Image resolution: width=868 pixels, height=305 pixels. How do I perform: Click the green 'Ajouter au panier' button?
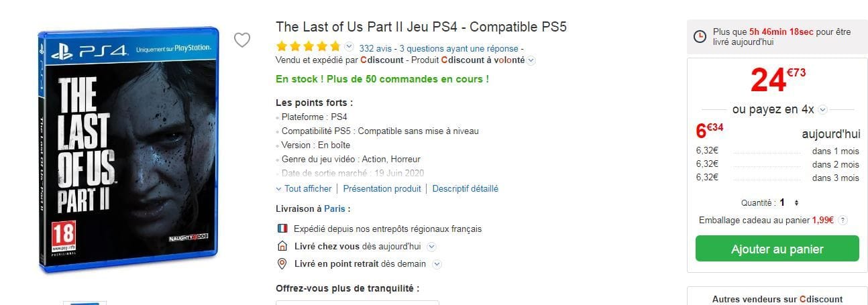(x=777, y=249)
